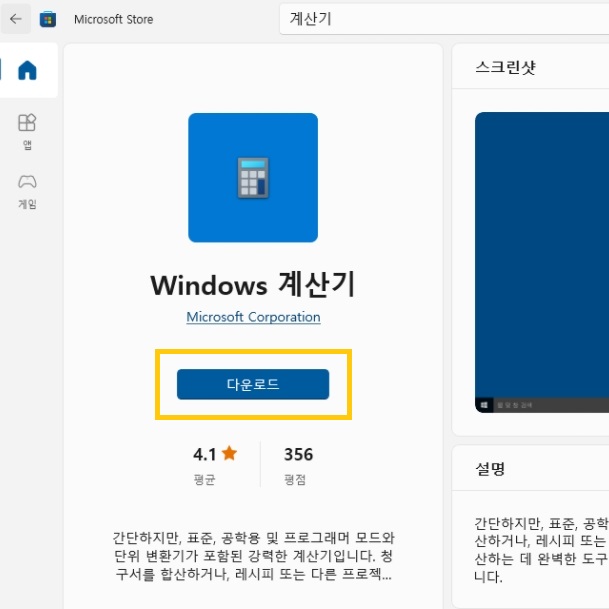Click the 356 ratings count

298,454
